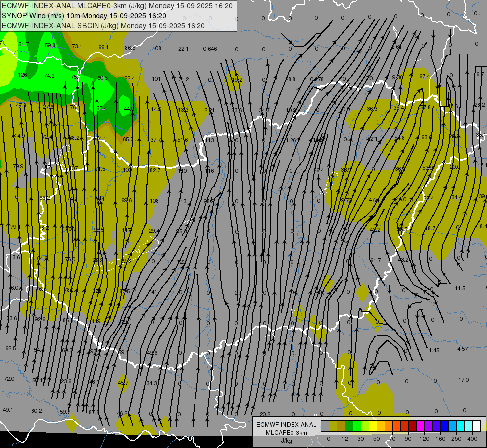Click the 72.0 map value
The image size is (487, 448).
click(x=9, y=379)
